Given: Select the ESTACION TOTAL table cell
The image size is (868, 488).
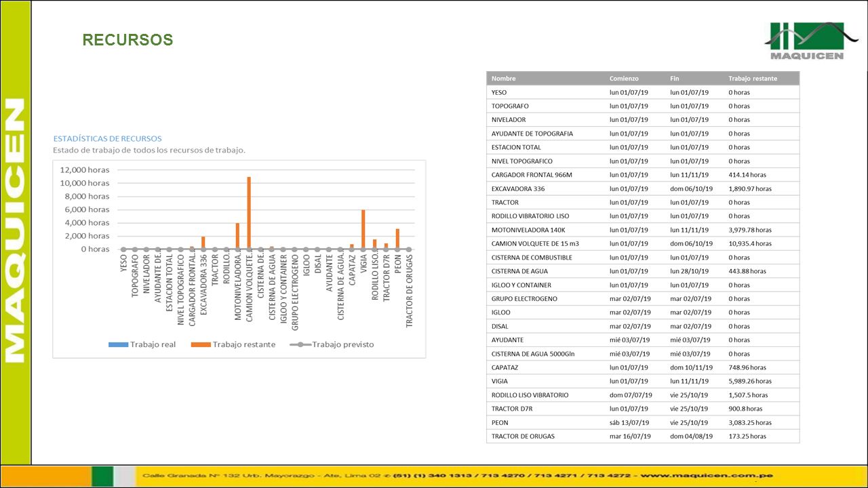Looking at the screenshot, I should 516,147.
